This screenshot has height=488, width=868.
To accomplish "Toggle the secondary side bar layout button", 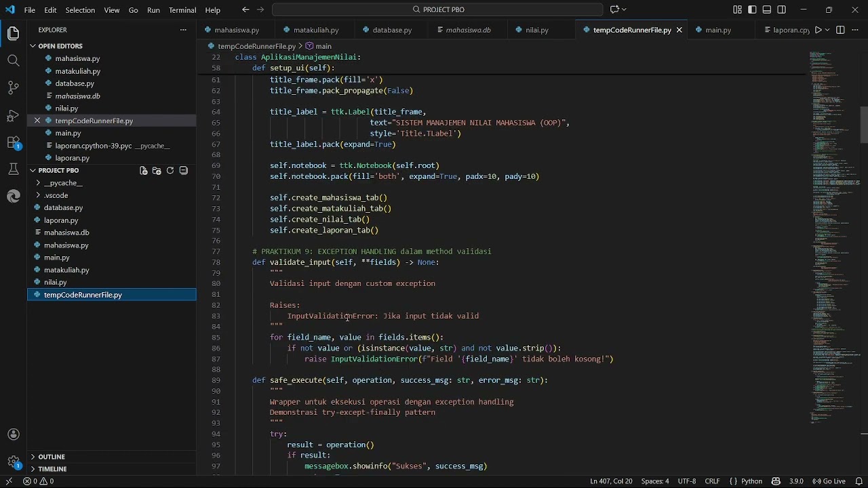I will tap(782, 10).
